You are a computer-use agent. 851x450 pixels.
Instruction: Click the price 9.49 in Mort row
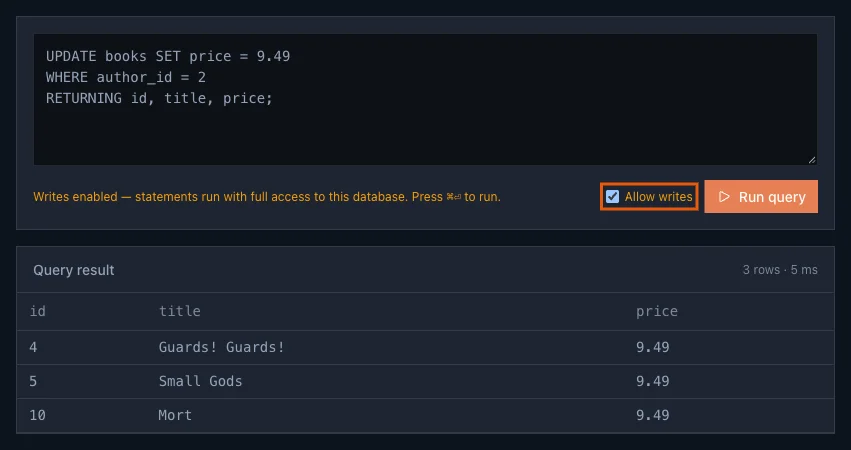click(652, 415)
